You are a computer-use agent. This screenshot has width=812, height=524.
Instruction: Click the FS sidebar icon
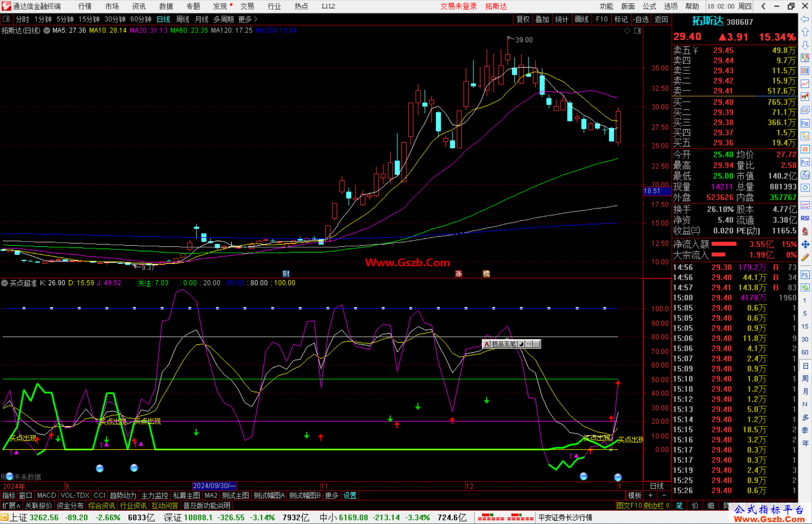805,275
